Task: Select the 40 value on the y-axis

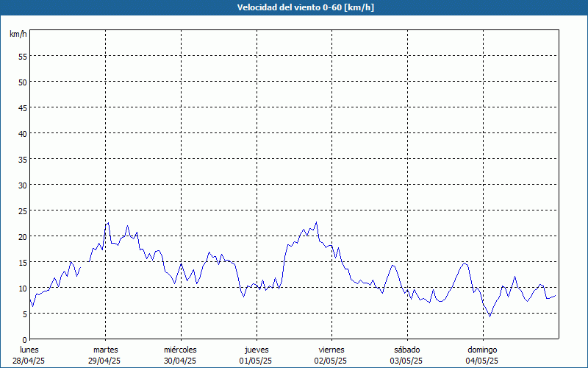Action: tap(23, 133)
